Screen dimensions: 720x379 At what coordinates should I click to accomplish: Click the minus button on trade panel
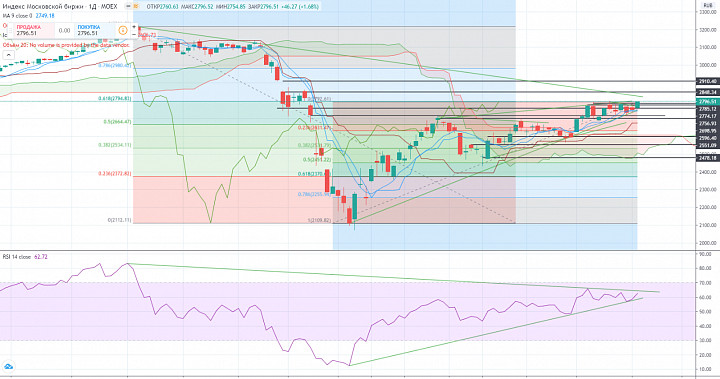click(134, 34)
